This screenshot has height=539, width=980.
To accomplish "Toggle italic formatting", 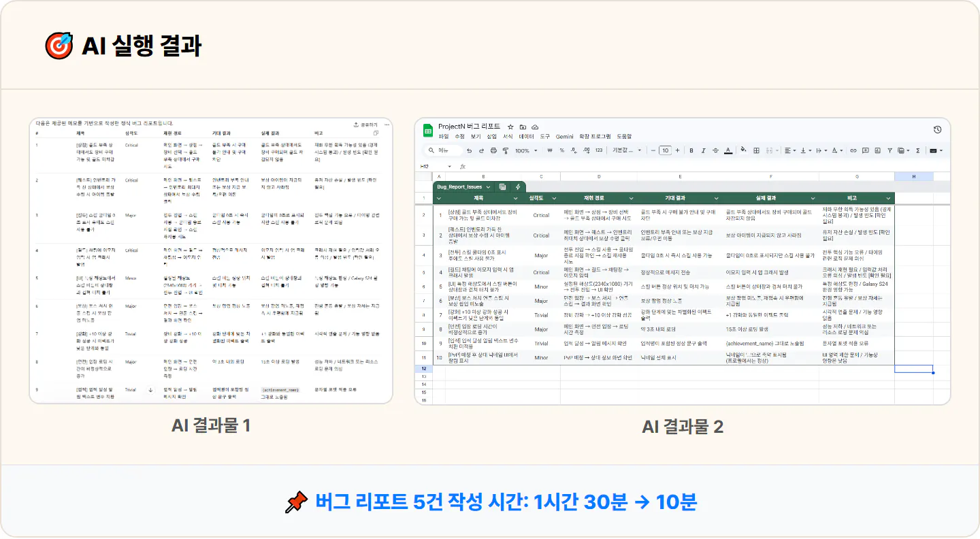I will point(703,150).
